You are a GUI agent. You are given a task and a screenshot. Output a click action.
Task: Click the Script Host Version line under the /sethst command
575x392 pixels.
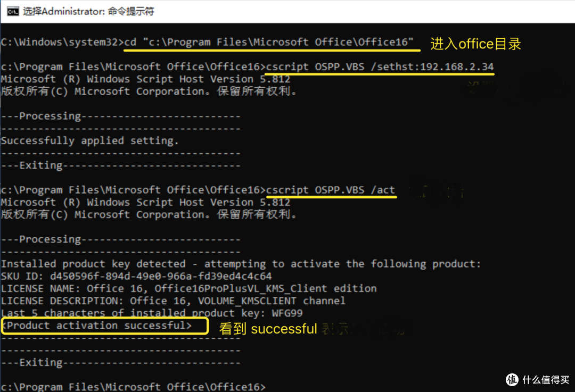pos(145,79)
